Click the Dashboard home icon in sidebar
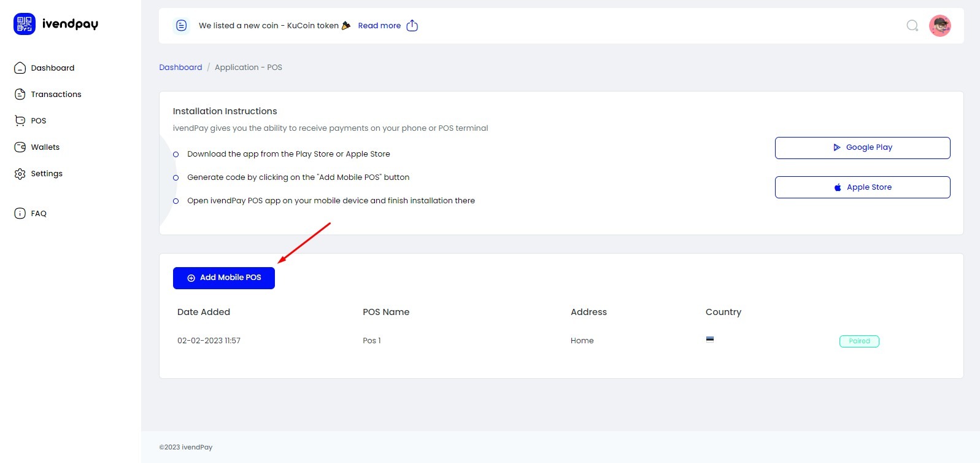980x463 pixels. (20, 68)
